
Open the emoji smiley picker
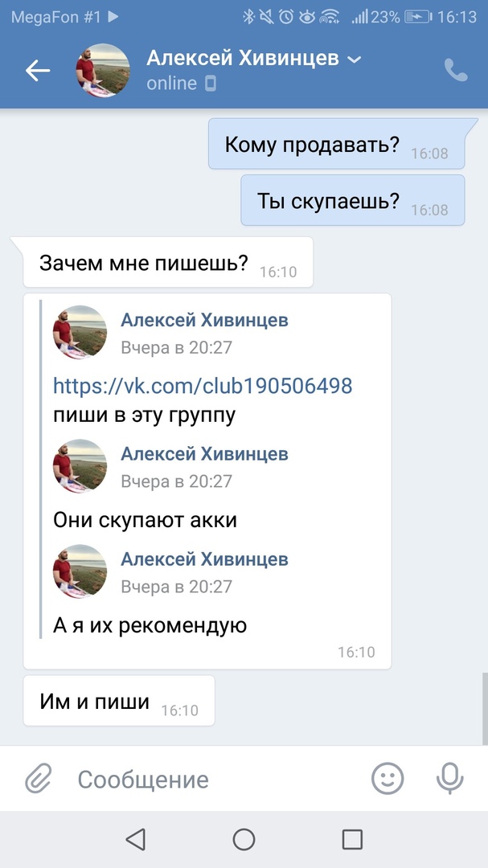point(388,778)
